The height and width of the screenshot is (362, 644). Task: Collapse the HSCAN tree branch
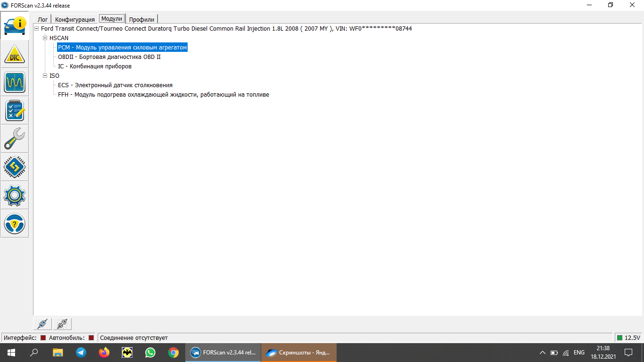coord(45,38)
